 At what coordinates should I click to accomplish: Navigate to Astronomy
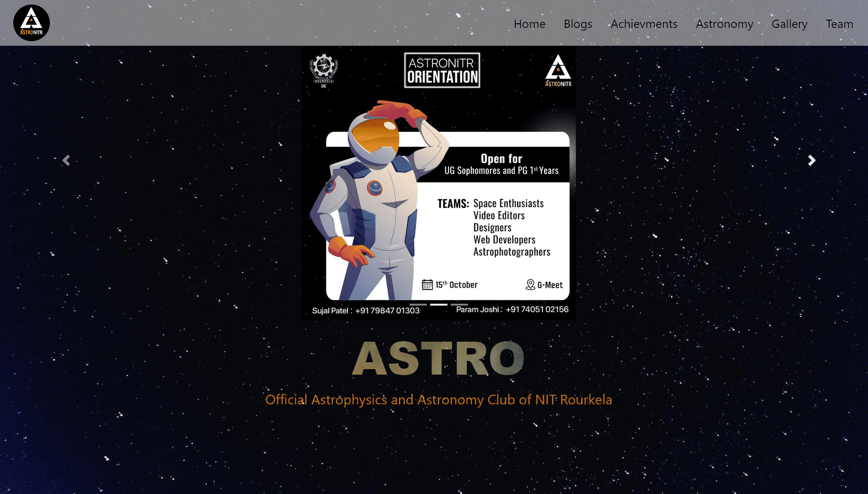tap(724, 24)
